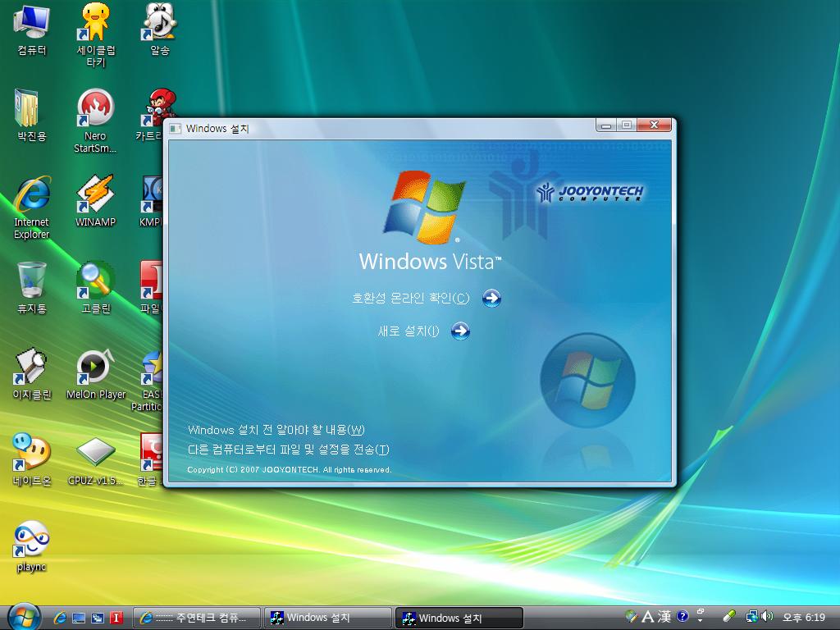Viewport: 840px width, 630px height.
Task: Click the 오후 6:19 taskbar clock
Action: pyautogui.click(x=804, y=617)
